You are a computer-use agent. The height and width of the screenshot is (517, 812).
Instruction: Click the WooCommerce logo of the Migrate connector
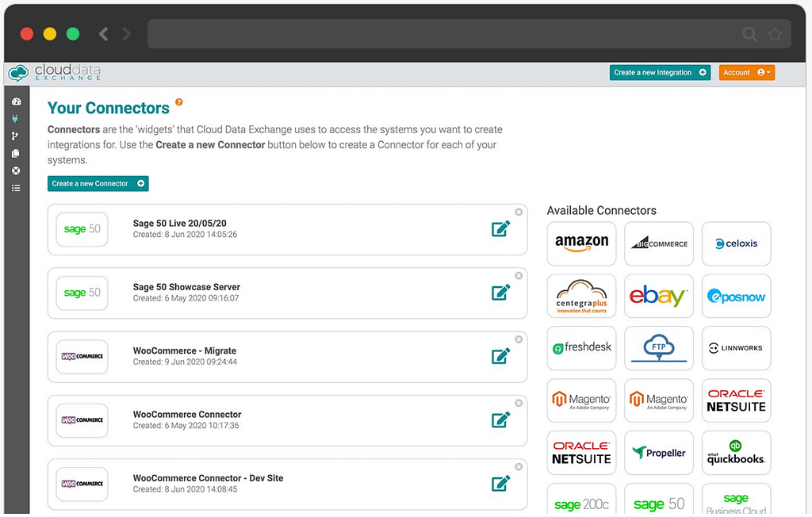[82, 356]
